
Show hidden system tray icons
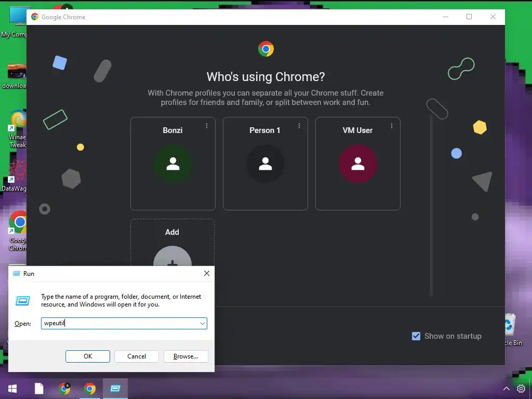point(506,389)
